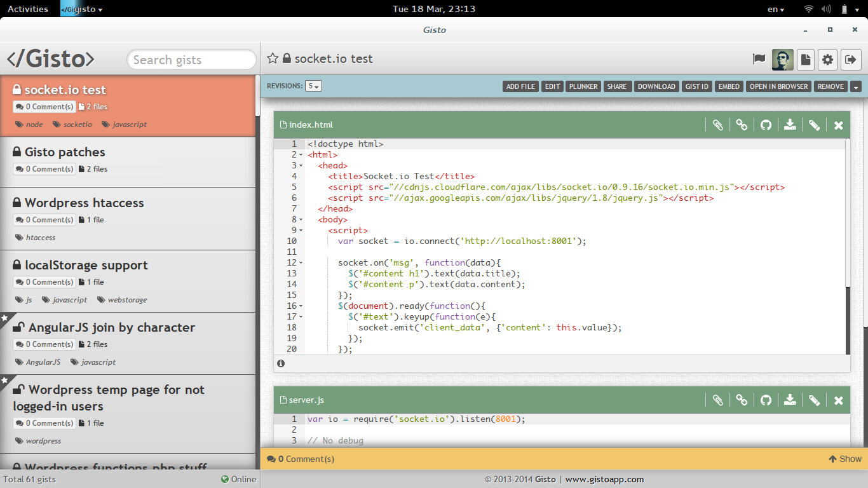
Task: Star the socket.io test gist
Action: tap(273, 58)
